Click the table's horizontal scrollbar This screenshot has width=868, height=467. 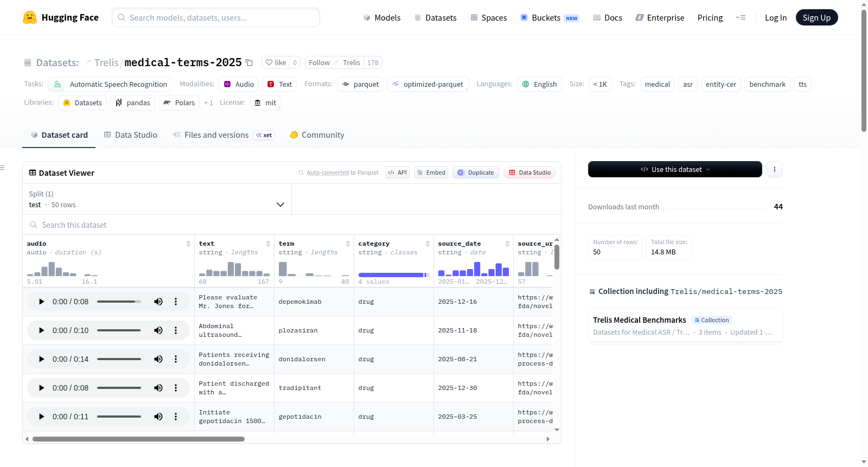point(138,439)
